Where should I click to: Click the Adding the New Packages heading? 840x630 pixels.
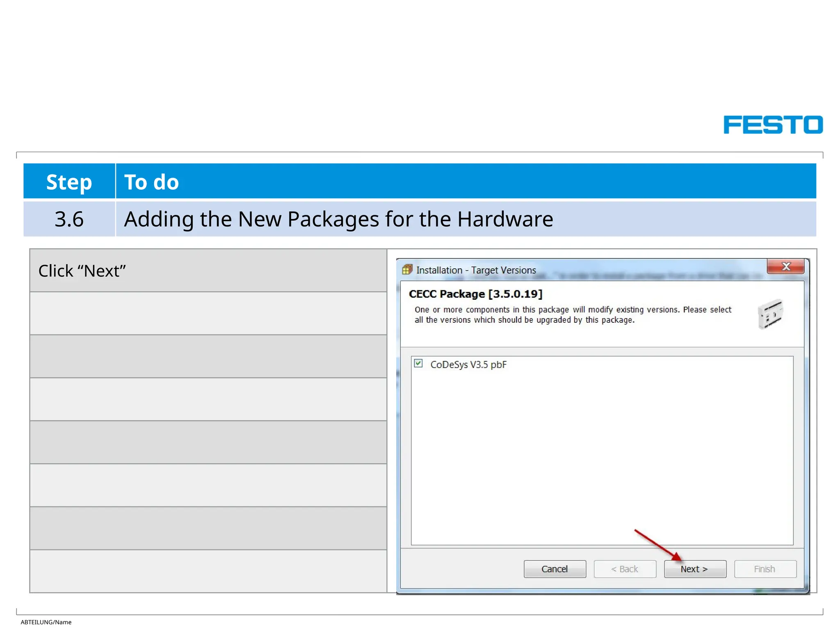[x=338, y=219]
